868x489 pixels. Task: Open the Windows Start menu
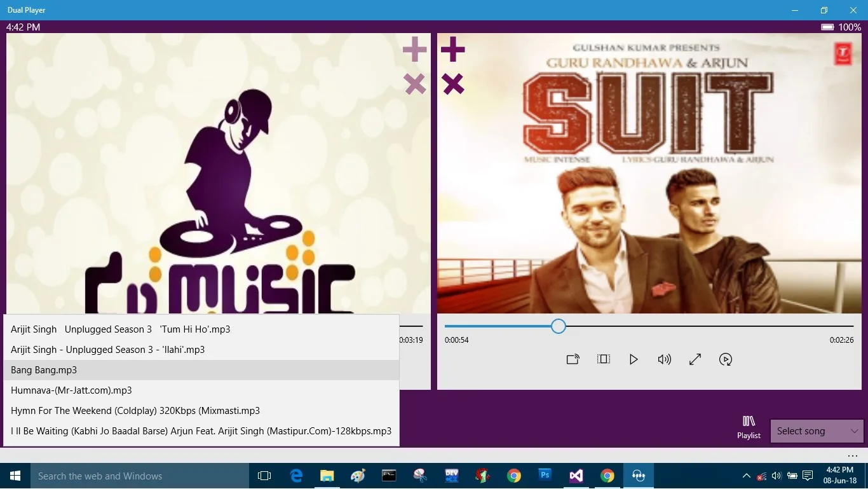pyautogui.click(x=15, y=476)
